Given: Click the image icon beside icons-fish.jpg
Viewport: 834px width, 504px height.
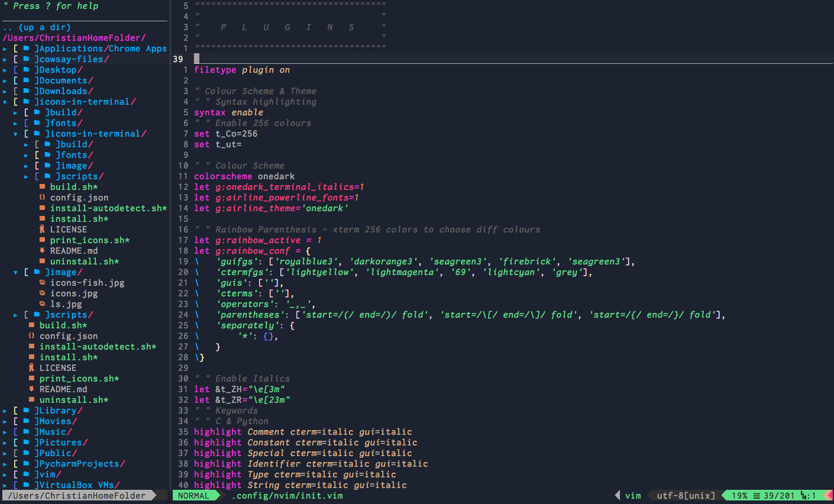Looking at the screenshot, I should tap(41, 282).
